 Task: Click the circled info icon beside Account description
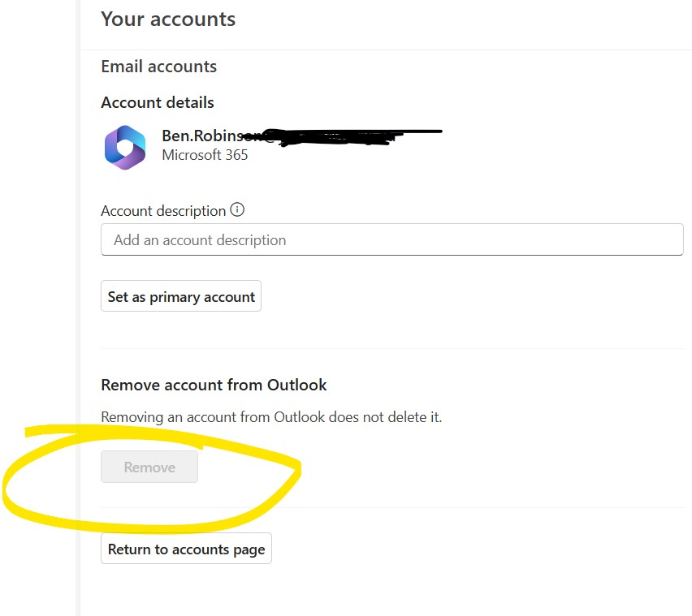[x=236, y=209]
